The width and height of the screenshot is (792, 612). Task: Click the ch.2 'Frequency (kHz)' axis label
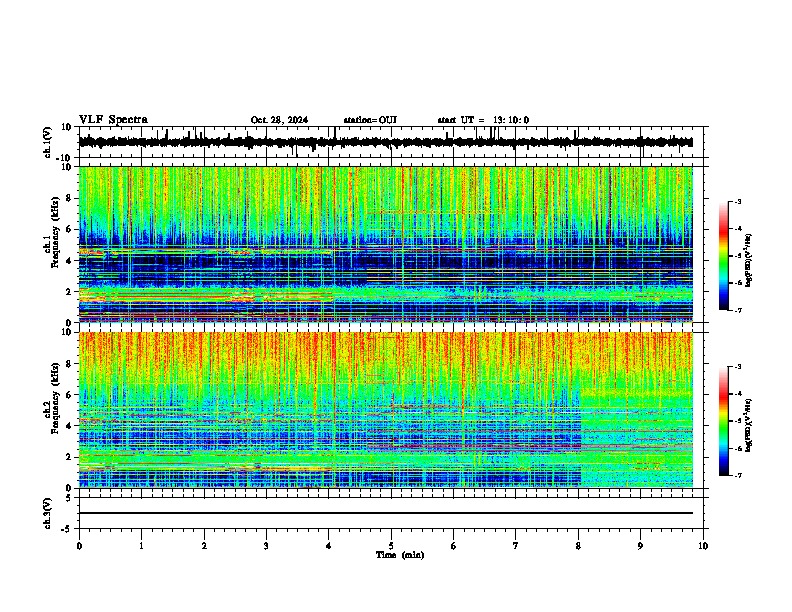point(55,398)
